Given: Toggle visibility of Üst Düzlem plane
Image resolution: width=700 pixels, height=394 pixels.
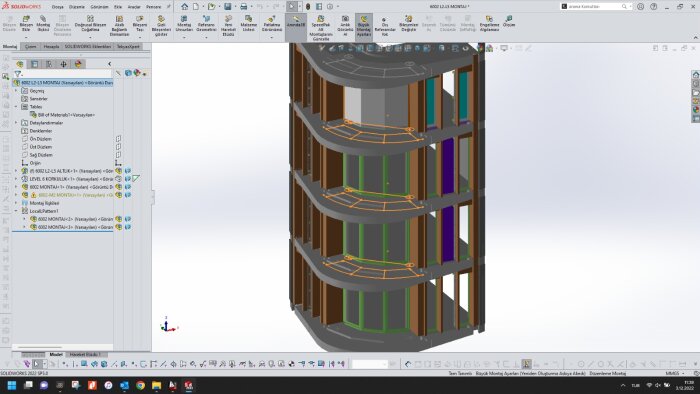Looking at the screenshot, I should point(119,147).
